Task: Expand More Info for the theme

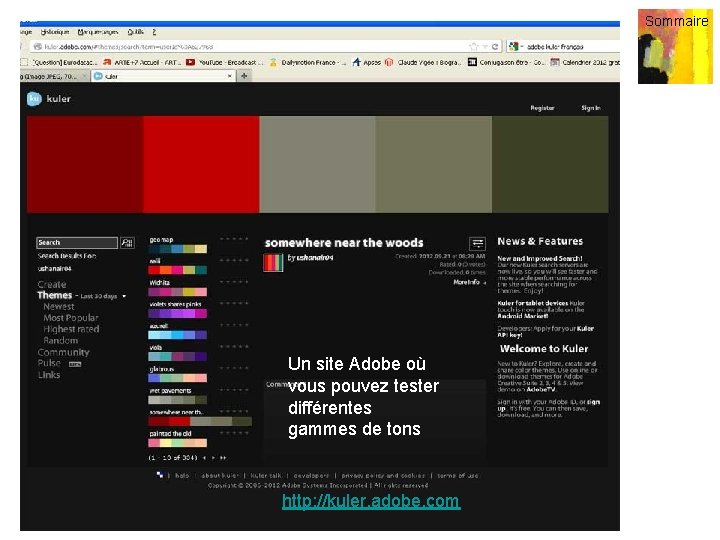Action: coord(469,282)
